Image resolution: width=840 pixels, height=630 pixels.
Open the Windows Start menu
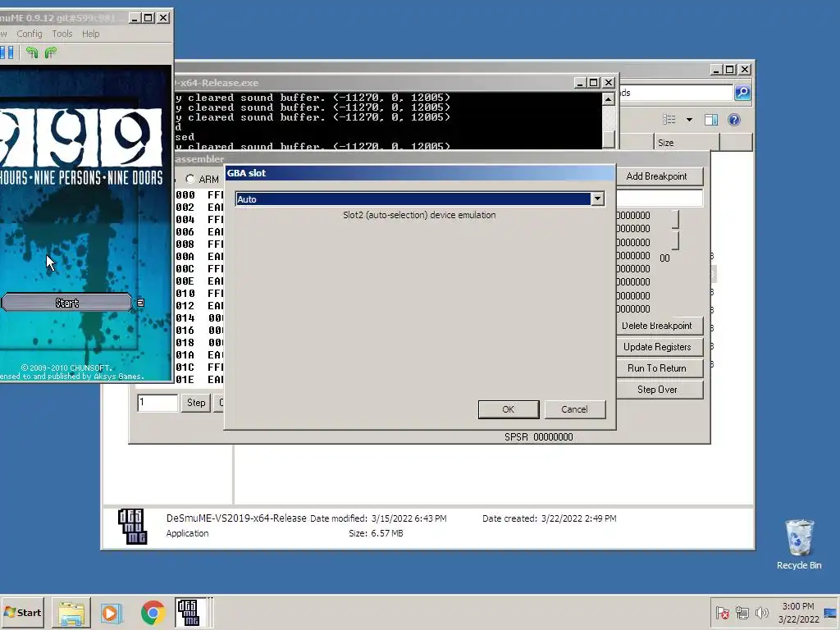[x=22, y=612]
